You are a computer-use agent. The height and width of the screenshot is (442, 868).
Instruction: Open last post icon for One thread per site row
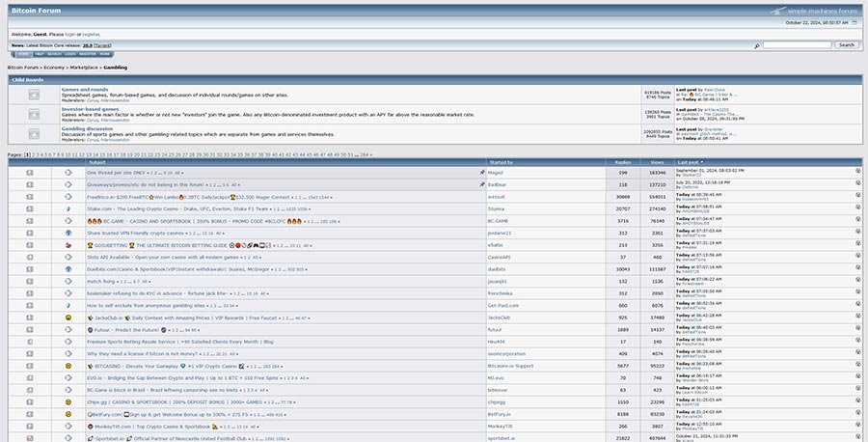[857, 171]
